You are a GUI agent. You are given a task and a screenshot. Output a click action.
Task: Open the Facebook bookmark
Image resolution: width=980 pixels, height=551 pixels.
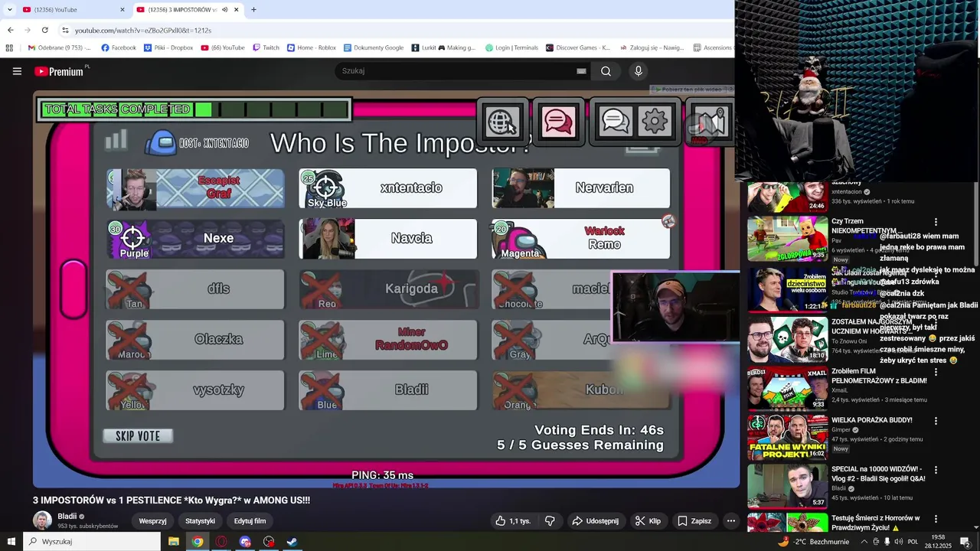[119, 47]
